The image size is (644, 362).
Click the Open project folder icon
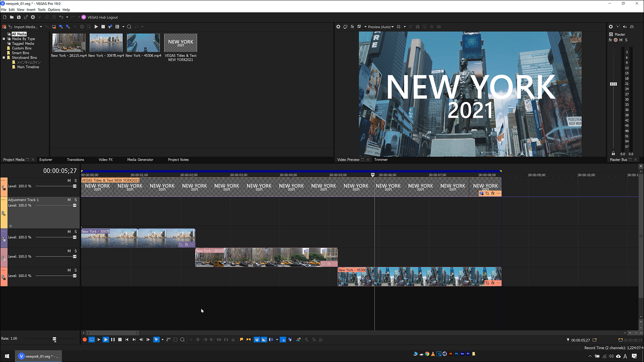coord(12,17)
